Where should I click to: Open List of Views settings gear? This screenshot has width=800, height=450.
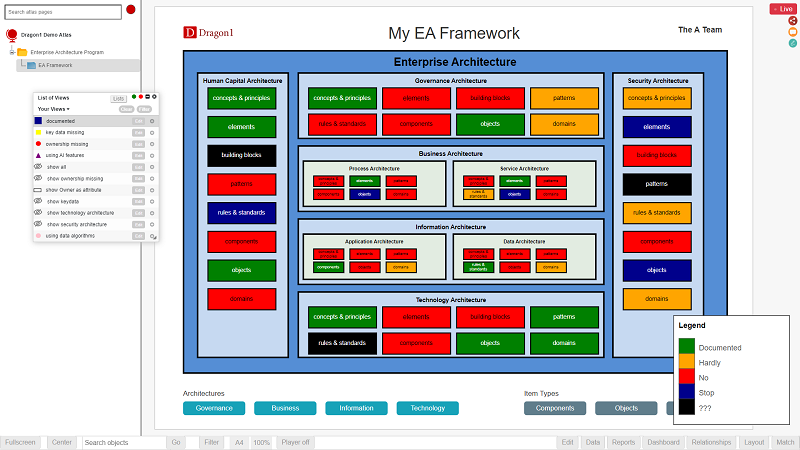click(x=154, y=96)
